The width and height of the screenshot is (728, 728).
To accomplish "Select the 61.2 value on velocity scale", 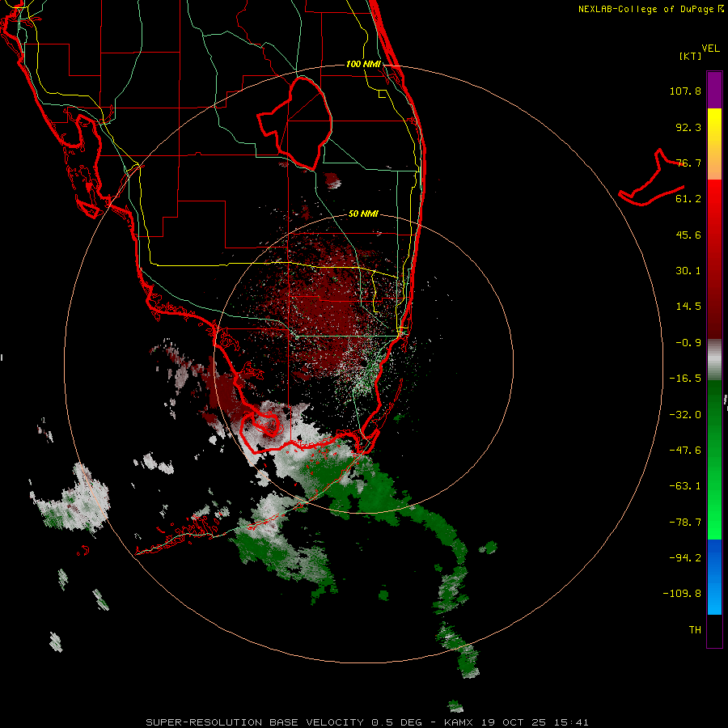I will (688, 199).
